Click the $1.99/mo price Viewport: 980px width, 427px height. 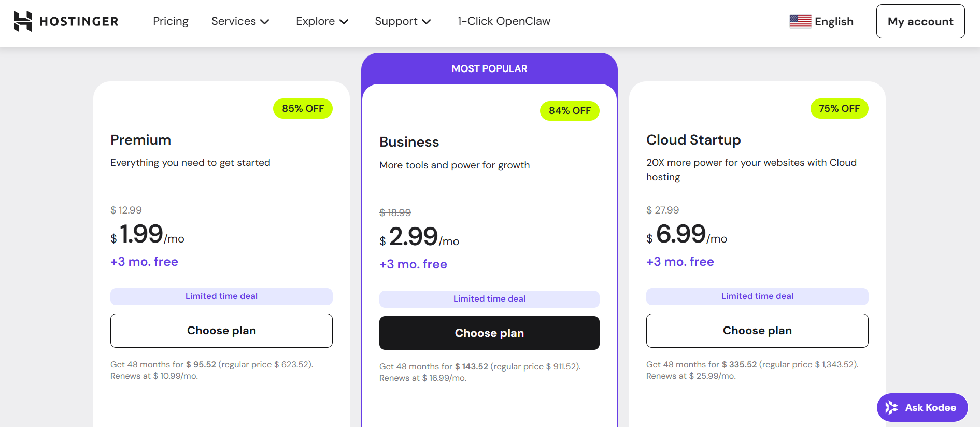click(x=147, y=234)
